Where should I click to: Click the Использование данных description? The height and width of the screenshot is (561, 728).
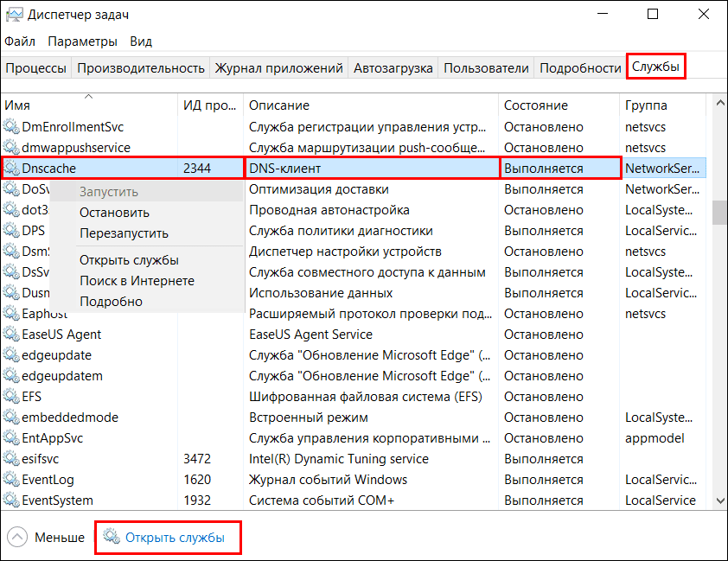pyautogui.click(x=321, y=293)
